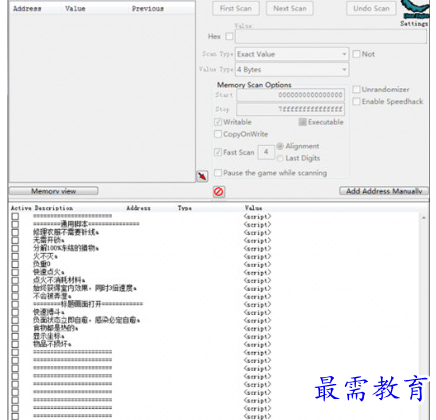
Task: Click cheat table scrollbar up arrow
Action: click(x=424, y=218)
